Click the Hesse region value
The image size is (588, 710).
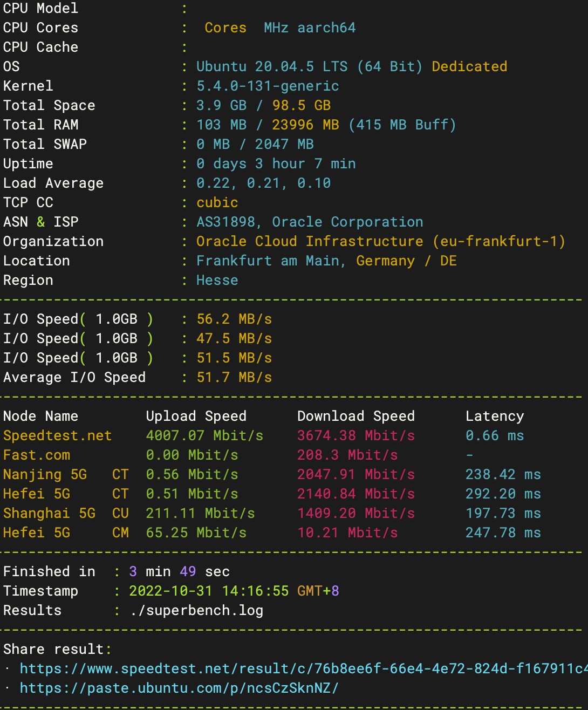click(x=217, y=281)
